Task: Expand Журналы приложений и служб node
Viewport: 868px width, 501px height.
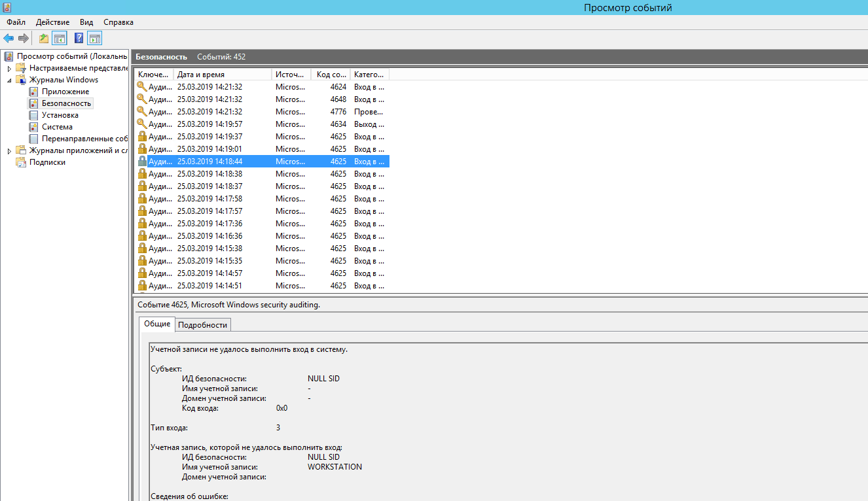Action: point(9,150)
